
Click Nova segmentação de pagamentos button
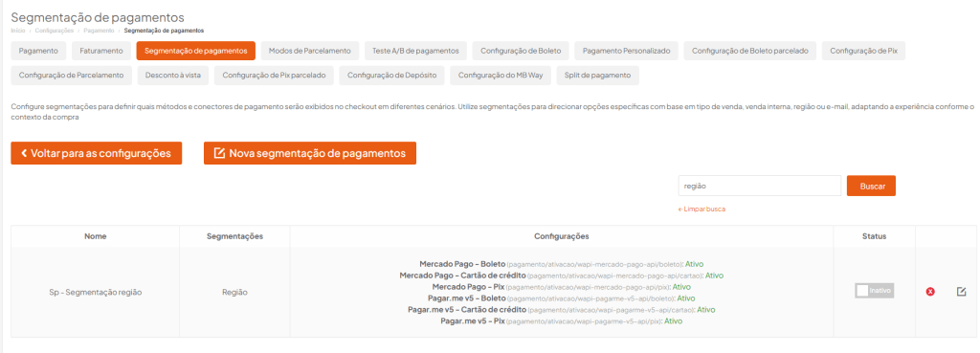[310, 153]
